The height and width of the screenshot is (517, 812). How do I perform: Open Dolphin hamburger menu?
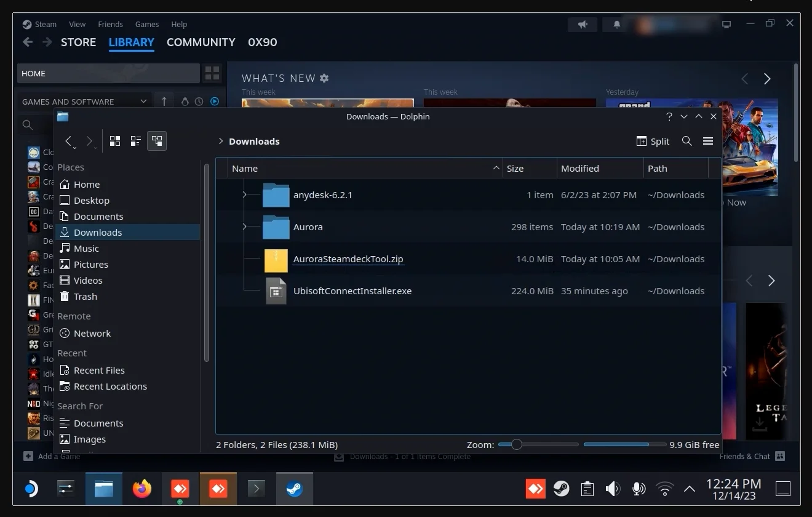(708, 141)
